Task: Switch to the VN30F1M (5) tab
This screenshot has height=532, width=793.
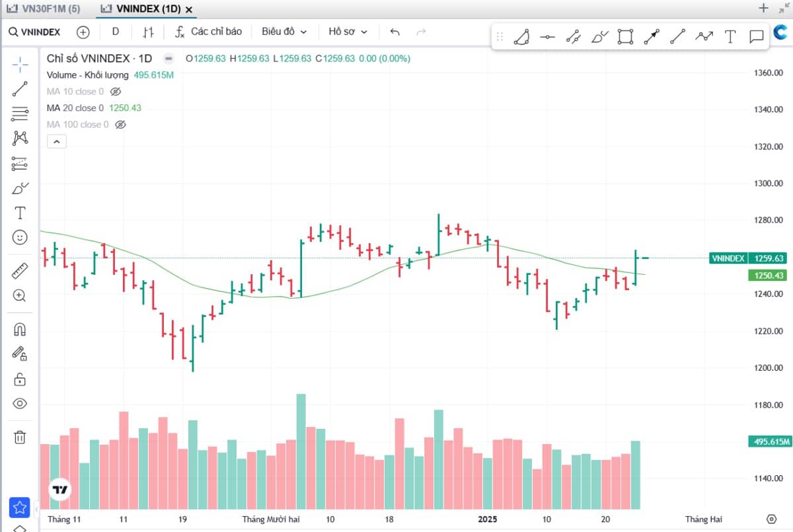Action: [43, 9]
